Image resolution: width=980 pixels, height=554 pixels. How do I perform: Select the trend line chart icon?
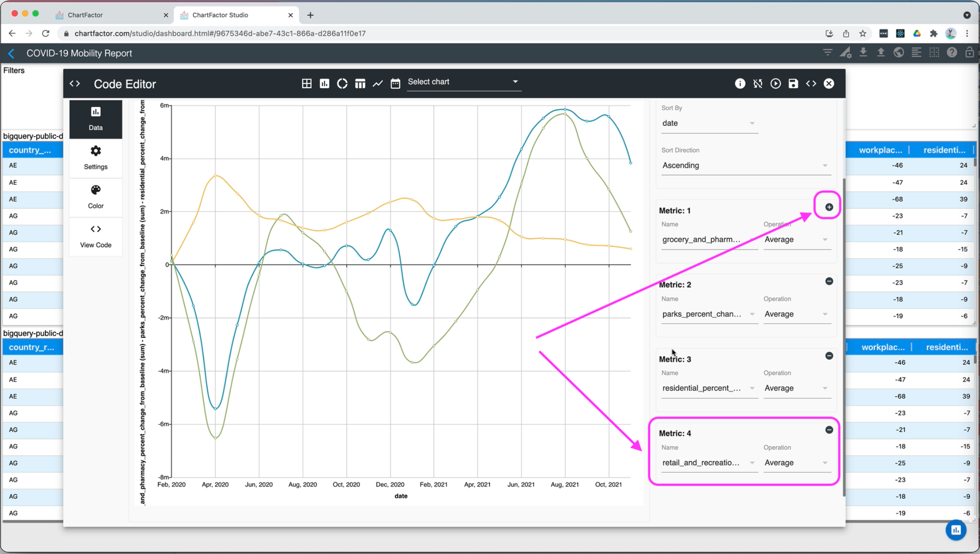point(378,84)
